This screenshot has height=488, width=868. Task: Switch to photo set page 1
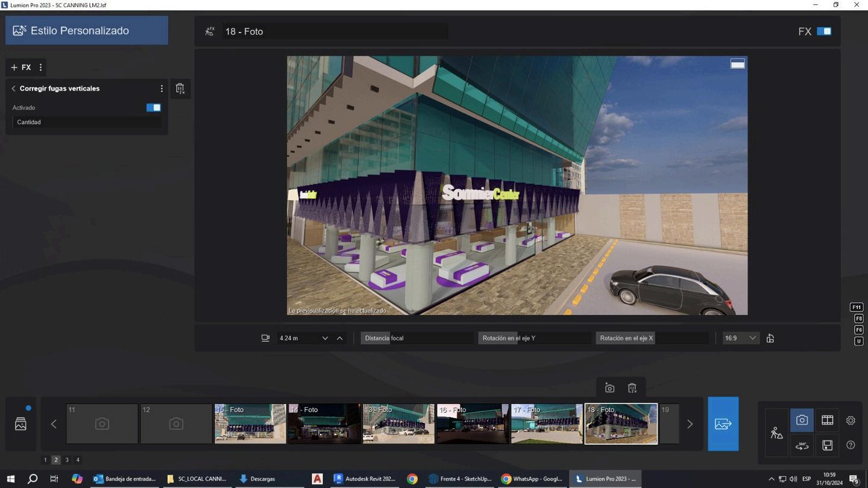(x=45, y=460)
